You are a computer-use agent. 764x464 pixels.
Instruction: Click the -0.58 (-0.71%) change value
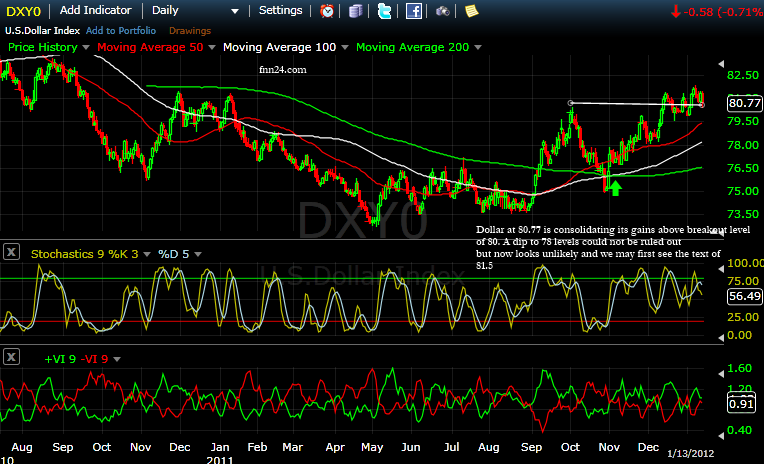724,12
